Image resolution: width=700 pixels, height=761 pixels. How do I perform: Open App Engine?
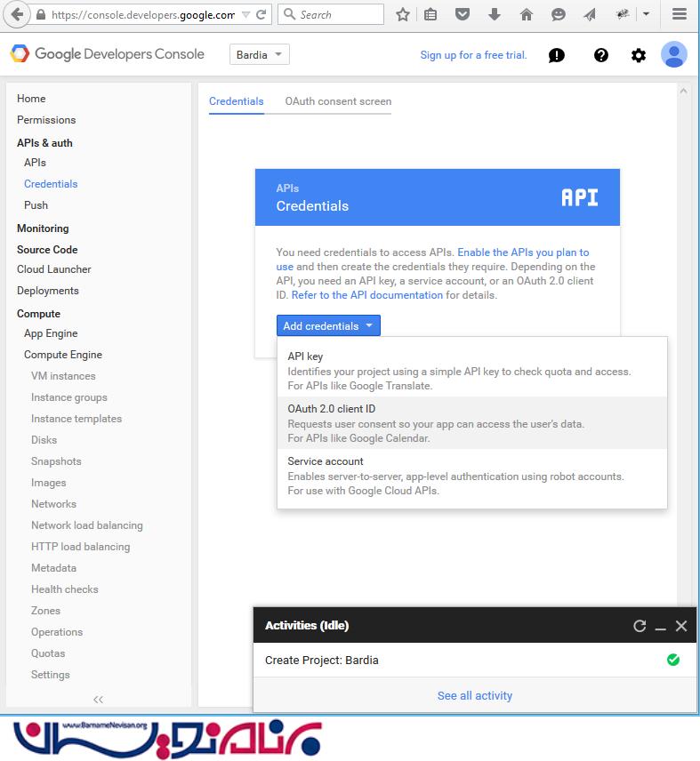[51, 333]
